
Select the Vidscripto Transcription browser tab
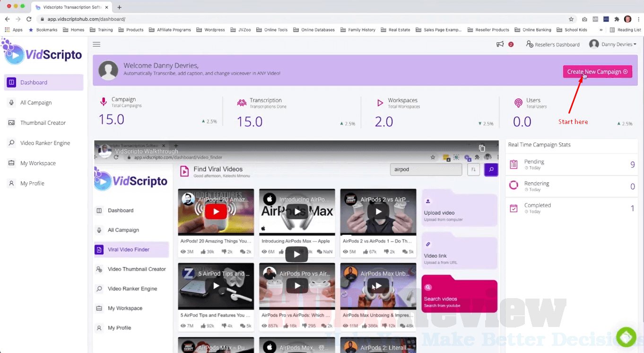click(72, 7)
